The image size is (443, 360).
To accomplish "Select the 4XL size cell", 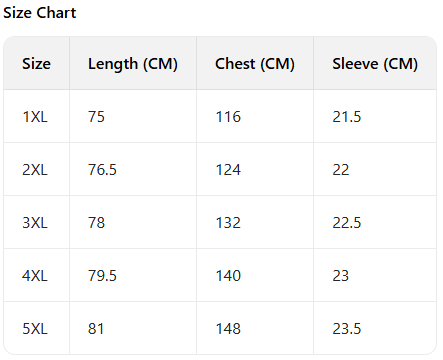I will coord(35,276).
